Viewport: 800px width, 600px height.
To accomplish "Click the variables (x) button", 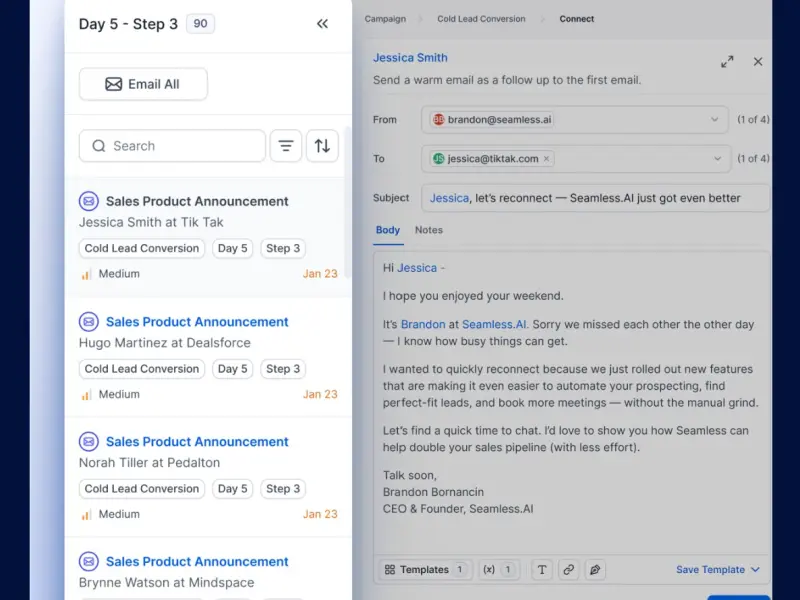I will click(x=498, y=570).
